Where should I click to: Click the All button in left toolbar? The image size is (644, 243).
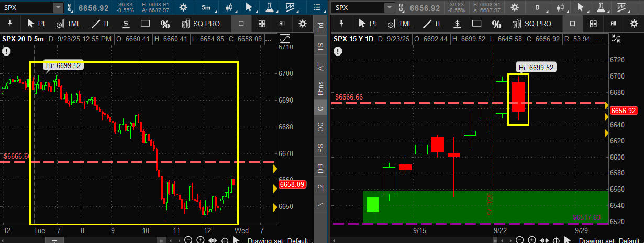coord(282,24)
